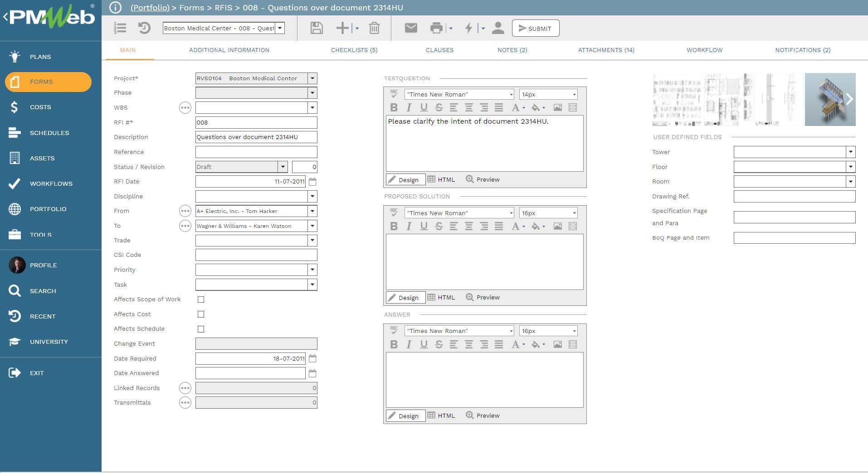Expand the Task dropdown
Screen dimensions: 868x473
tap(312, 285)
